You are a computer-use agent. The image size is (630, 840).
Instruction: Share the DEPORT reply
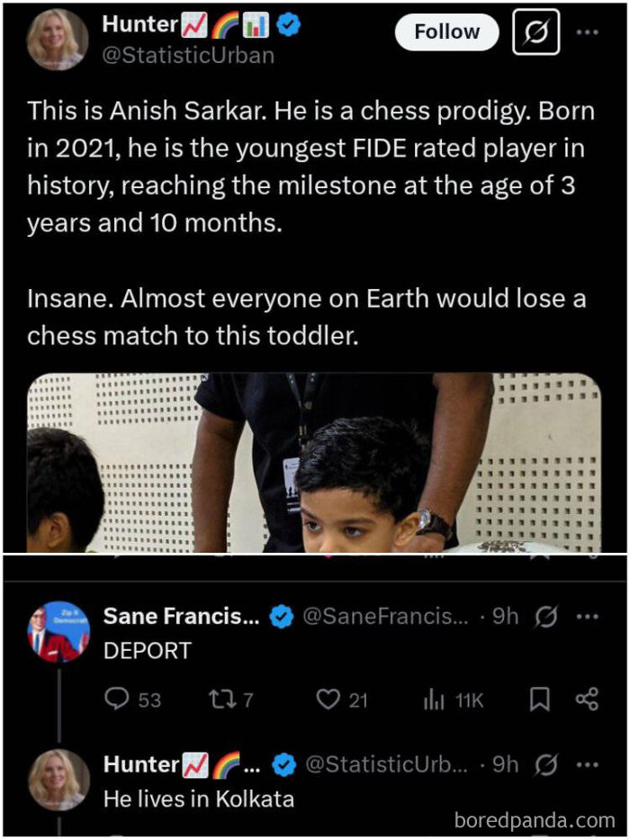[587, 700]
